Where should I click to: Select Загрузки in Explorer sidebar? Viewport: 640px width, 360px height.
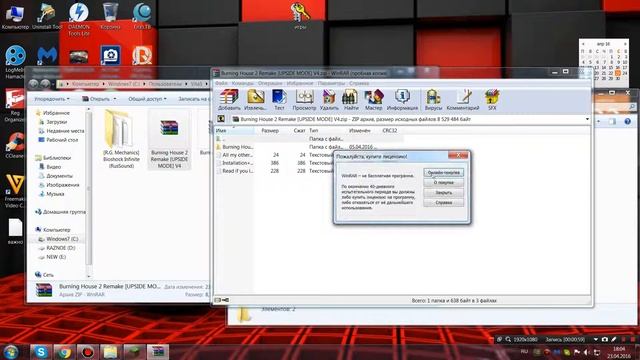[x=57, y=122]
